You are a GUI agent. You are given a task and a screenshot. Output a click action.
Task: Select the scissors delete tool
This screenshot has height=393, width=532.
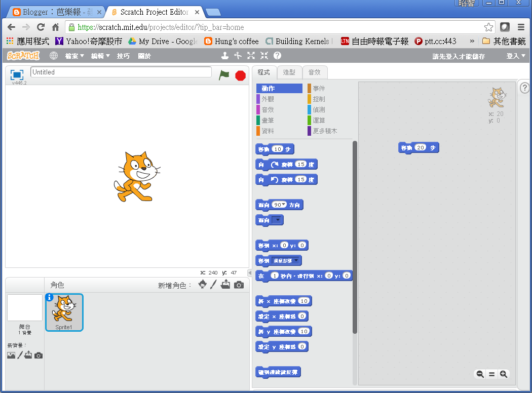(238, 55)
